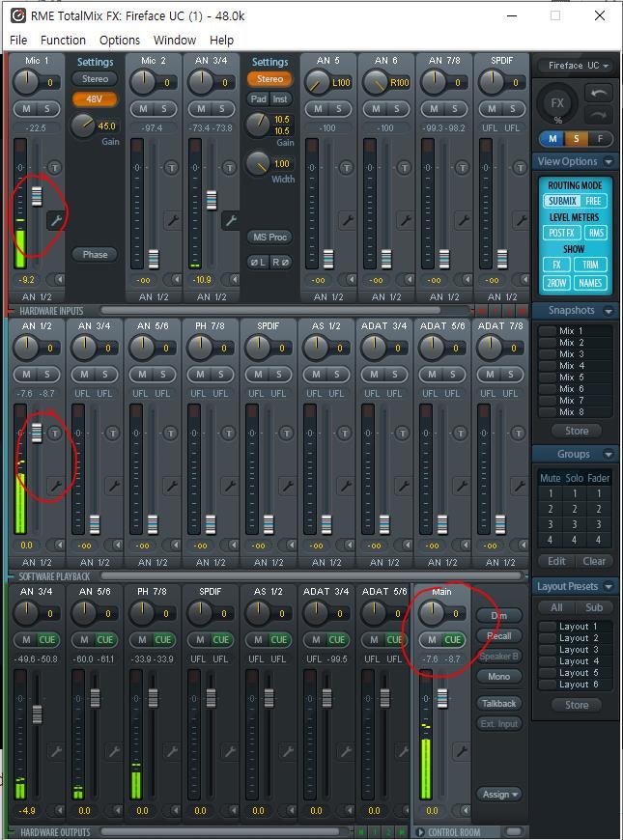Screen dimensions: 623x840
Task: Click Store under Snapshots
Action: [x=577, y=431]
